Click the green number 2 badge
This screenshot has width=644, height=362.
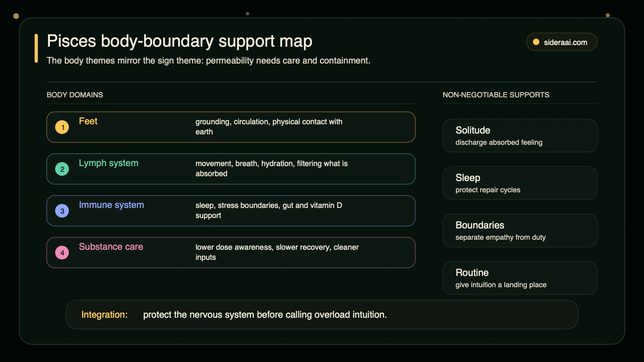[62, 169]
